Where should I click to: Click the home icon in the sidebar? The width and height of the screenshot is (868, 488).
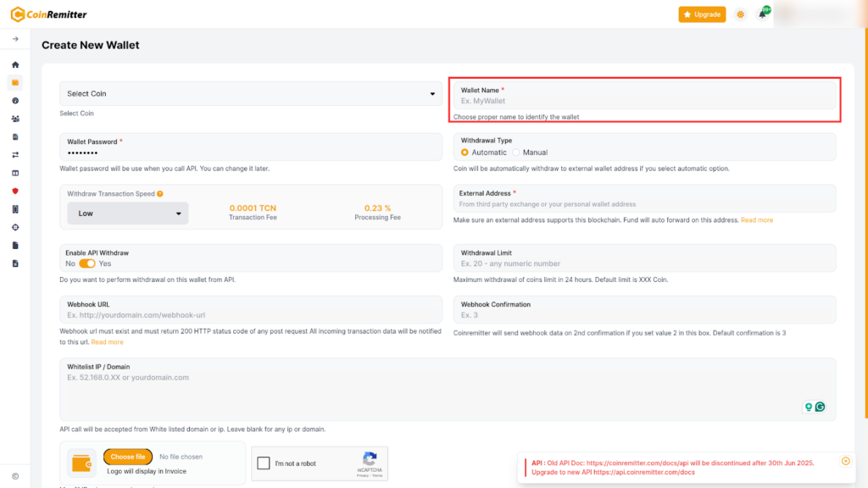(15, 64)
